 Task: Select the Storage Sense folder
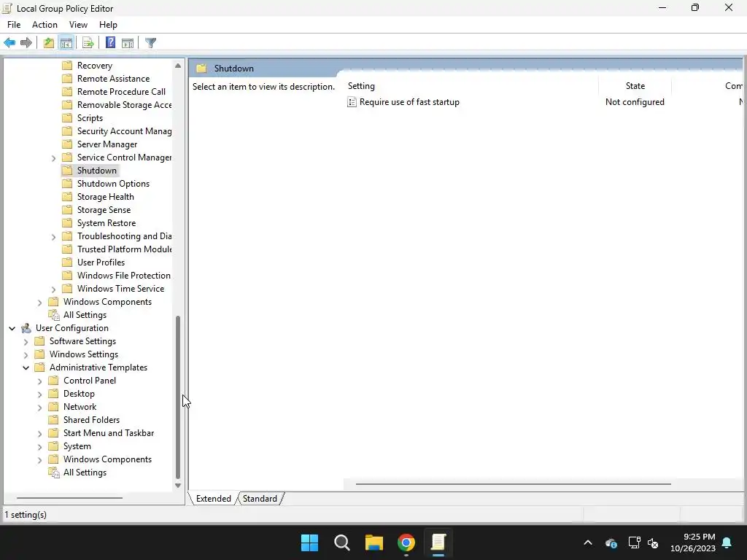104,210
